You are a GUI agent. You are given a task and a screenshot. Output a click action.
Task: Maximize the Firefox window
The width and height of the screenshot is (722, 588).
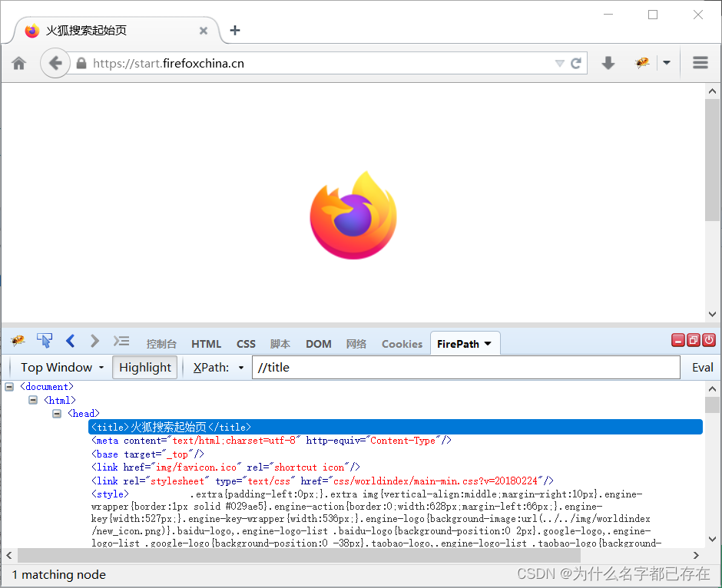(652, 15)
